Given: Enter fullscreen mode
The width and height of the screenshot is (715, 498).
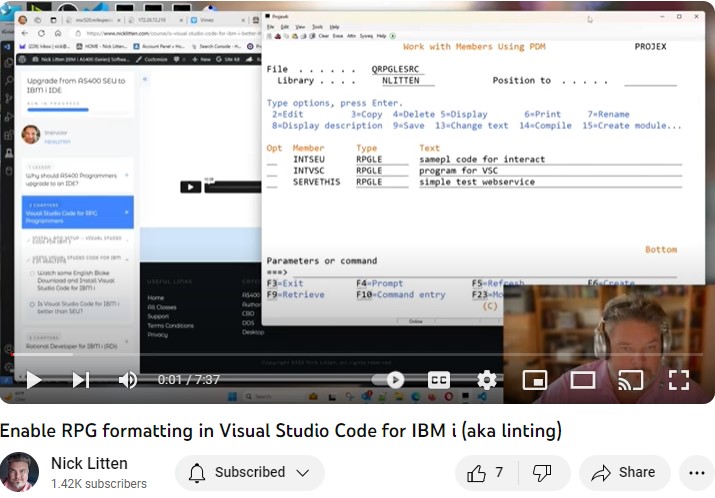Looking at the screenshot, I should click(679, 380).
